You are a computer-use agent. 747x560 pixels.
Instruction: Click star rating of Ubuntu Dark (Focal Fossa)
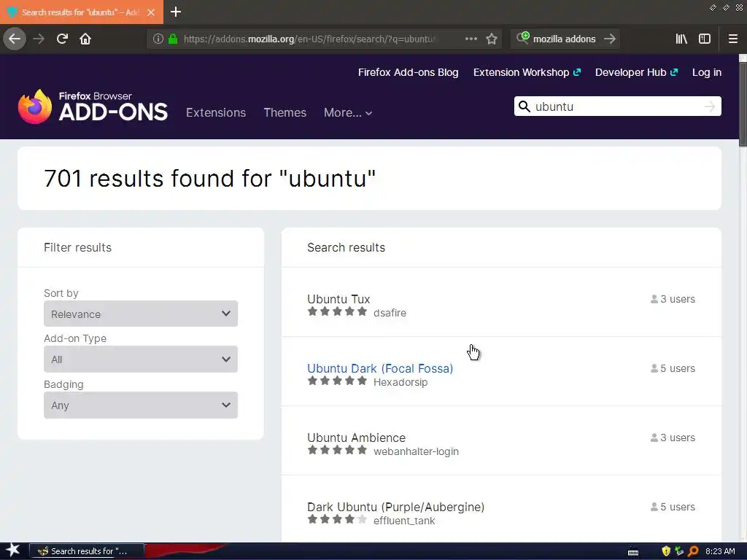pyautogui.click(x=337, y=381)
